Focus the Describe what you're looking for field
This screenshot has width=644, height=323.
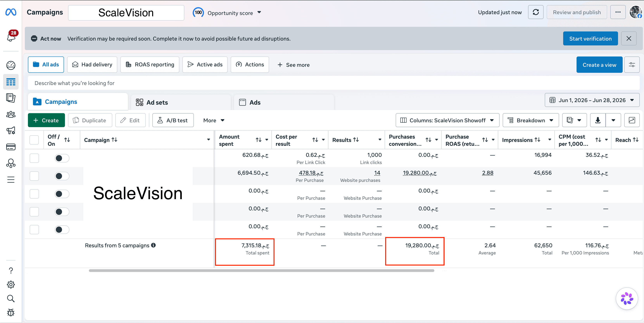(x=334, y=83)
